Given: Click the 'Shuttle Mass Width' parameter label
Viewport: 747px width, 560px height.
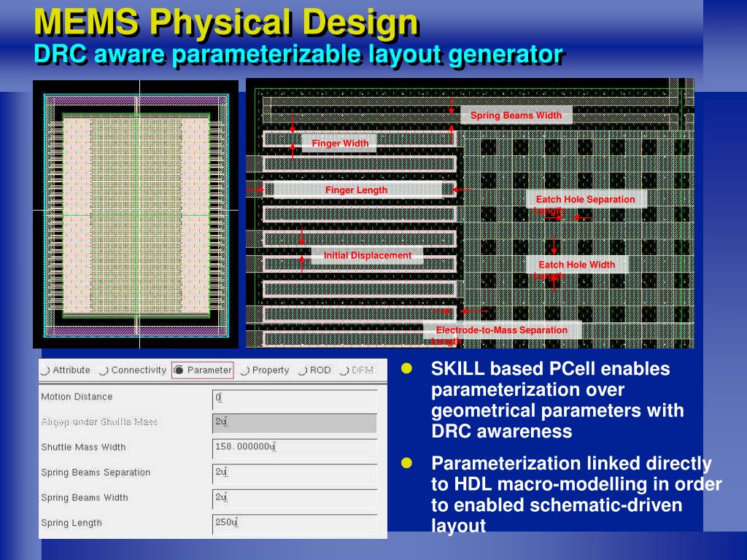Looking at the screenshot, I should [83, 447].
